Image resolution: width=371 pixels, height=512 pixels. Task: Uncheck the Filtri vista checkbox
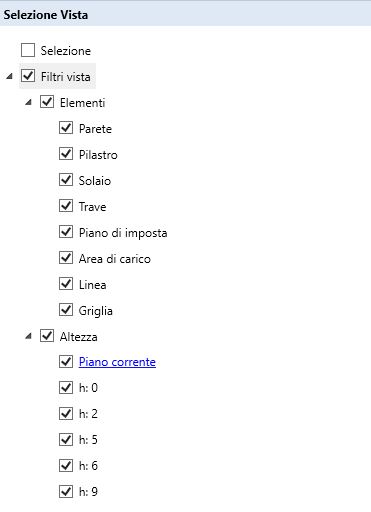(28, 76)
